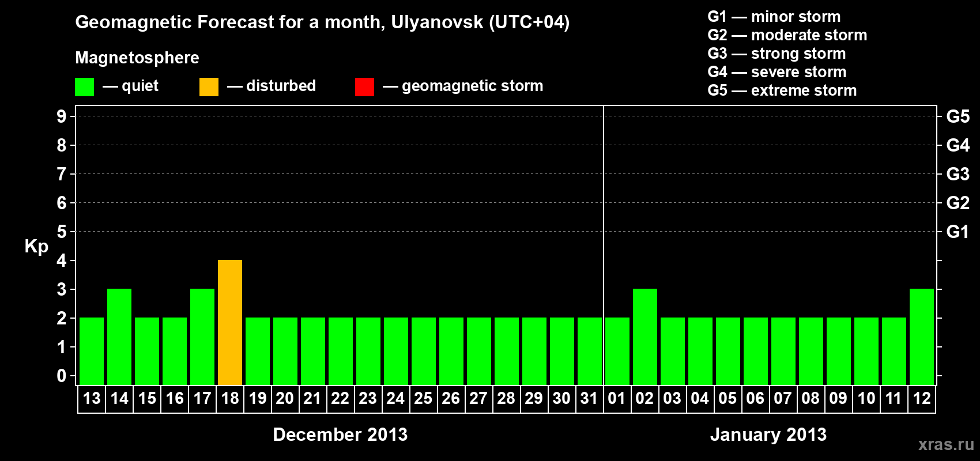Click the date label 13 on axis
Screen dimensions: 980x461
(92, 398)
